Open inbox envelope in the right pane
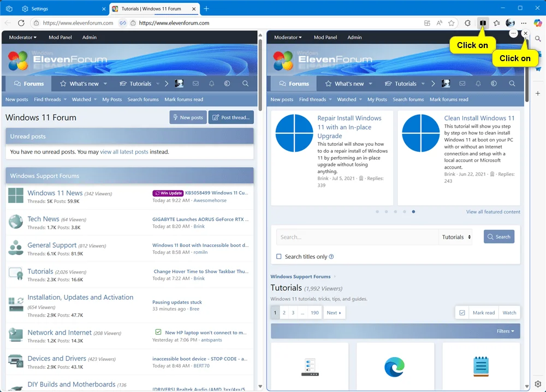The height and width of the screenshot is (392, 546). pyautogui.click(x=462, y=84)
